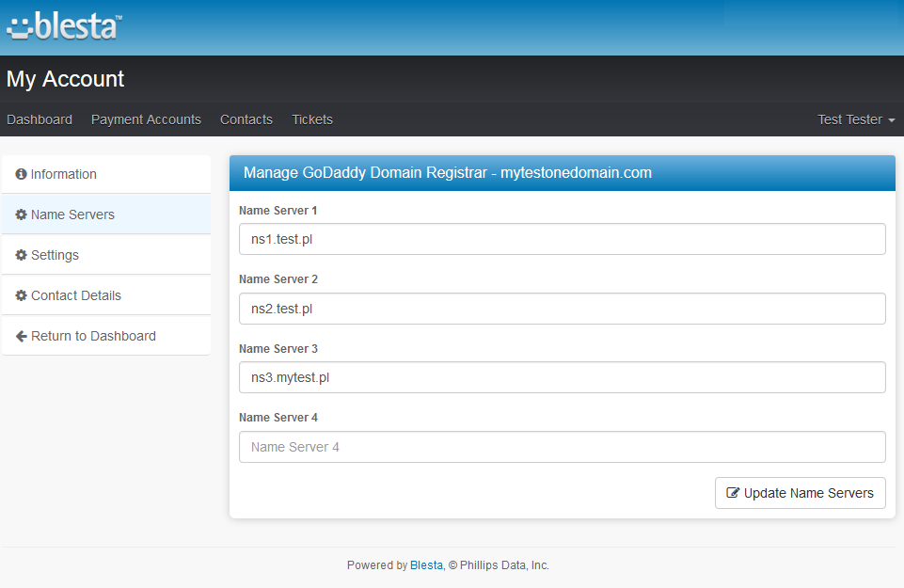Click the Name Server 3 label
The height and width of the screenshot is (588, 904).
pos(278,349)
